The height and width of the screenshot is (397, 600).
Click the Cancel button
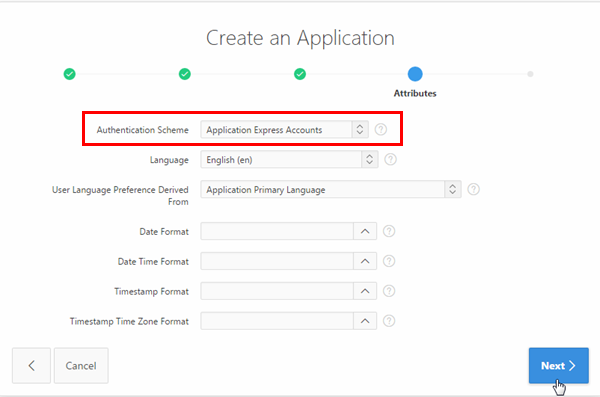click(x=81, y=366)
